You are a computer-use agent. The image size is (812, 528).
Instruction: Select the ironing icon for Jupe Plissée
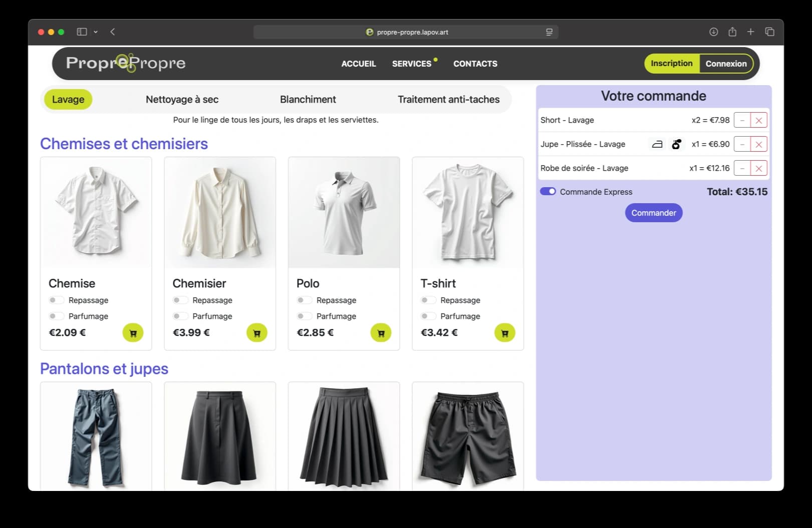[x=656, y=144]
